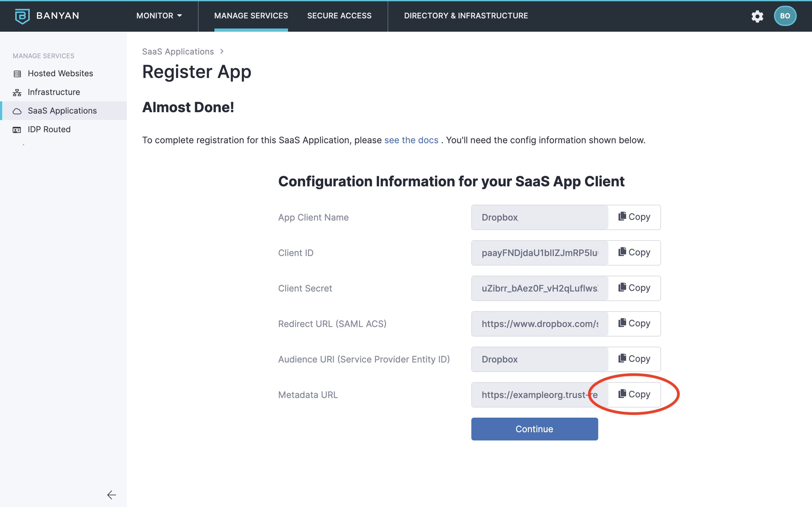Expand the Monitor dropdown menu
Image resolution: width=812 pixels, height=507 pixels.
[159, 16]
